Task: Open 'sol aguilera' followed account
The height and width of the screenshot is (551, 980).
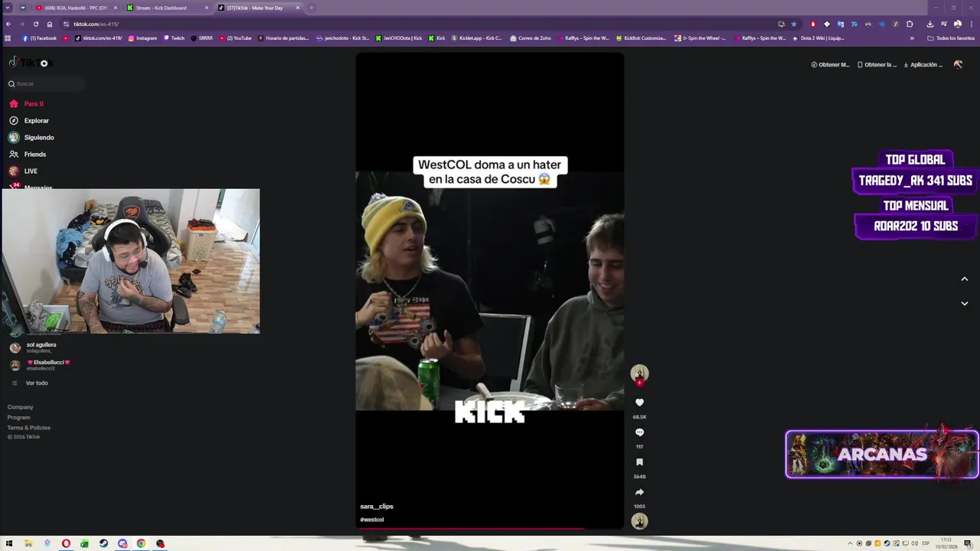Action: click(41, 347)
